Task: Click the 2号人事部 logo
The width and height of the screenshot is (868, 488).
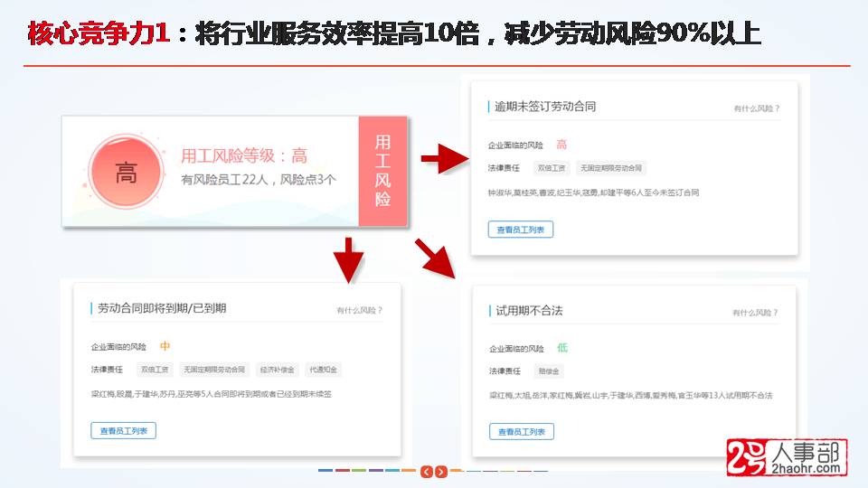Action: pos(786,458)
